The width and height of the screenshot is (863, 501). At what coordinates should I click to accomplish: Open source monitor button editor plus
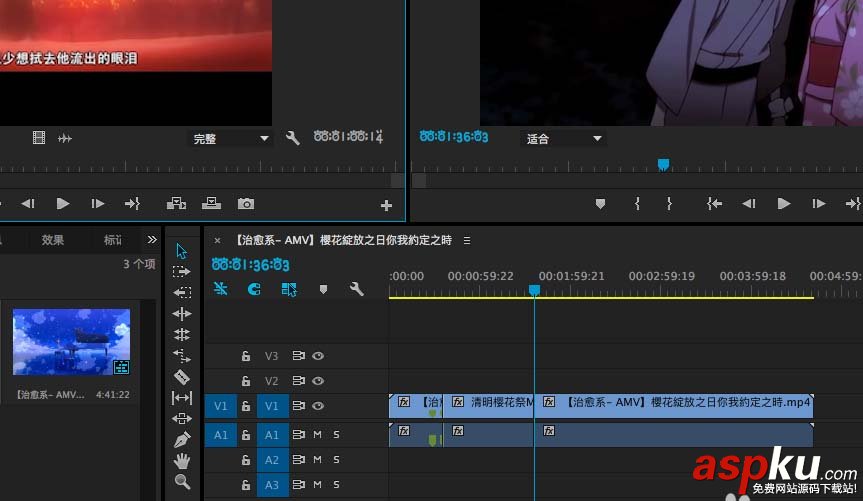click(386, 205)
